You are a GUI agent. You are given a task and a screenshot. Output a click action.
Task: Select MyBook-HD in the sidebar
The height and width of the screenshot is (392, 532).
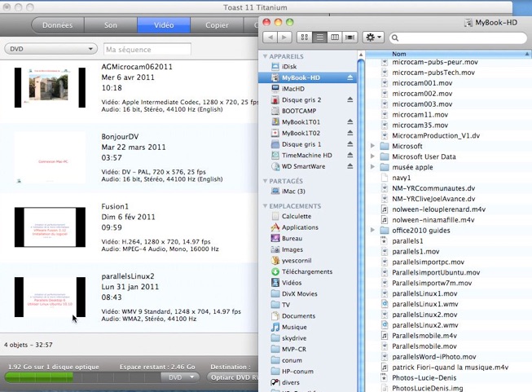point(307,77)
